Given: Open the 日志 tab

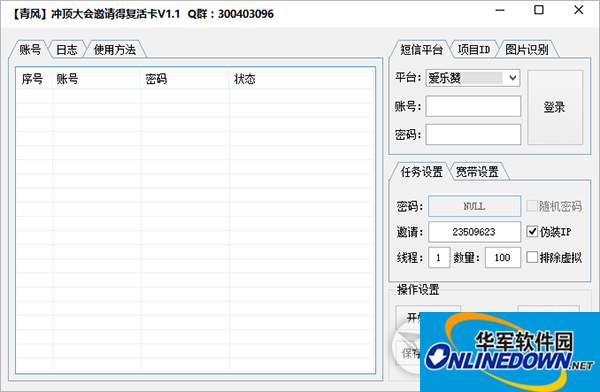Looking at the screenshot, I should (x=67, y=50).
